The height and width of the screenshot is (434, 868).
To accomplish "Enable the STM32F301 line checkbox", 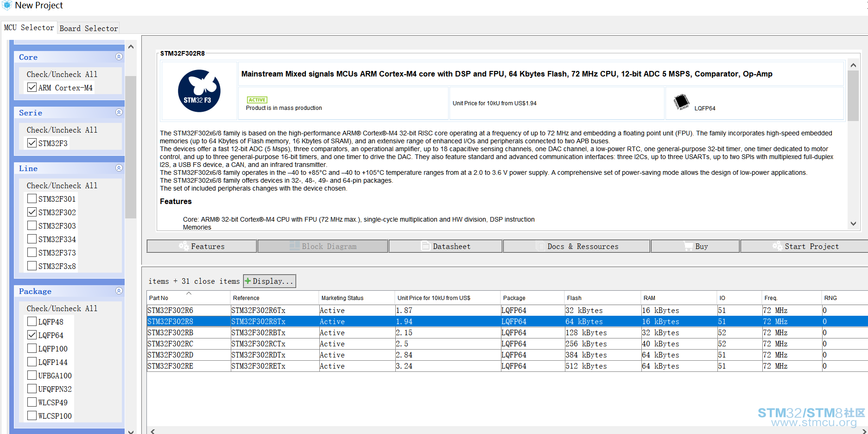I will point(32,198).
